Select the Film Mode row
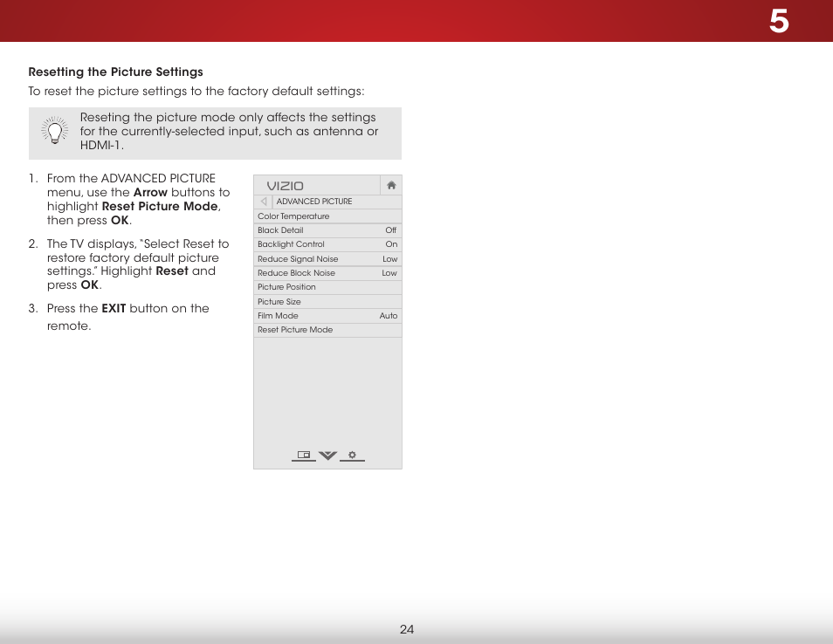This screenshot has width=833, height=644. point(327,316)
